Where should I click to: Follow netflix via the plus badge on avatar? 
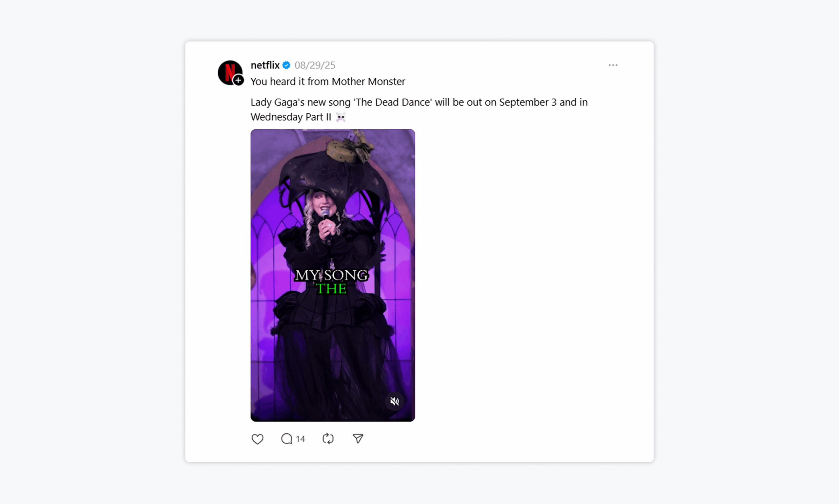point(239,80)
